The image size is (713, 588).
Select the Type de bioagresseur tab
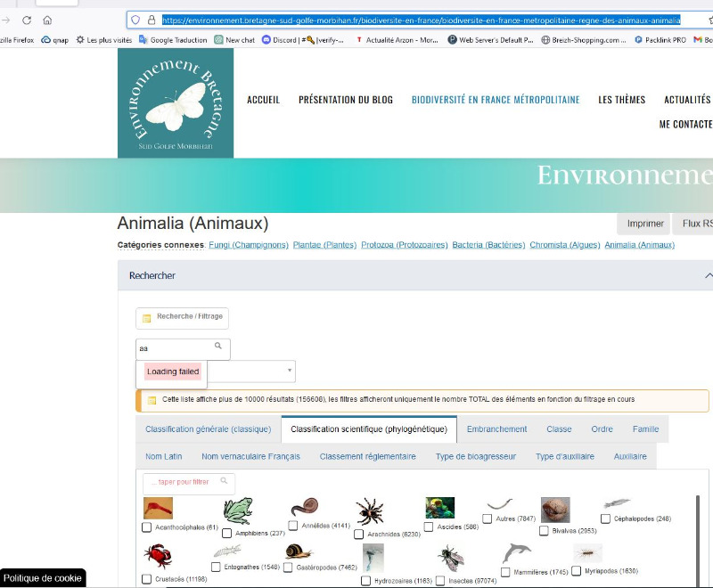(x=476, y=456)
